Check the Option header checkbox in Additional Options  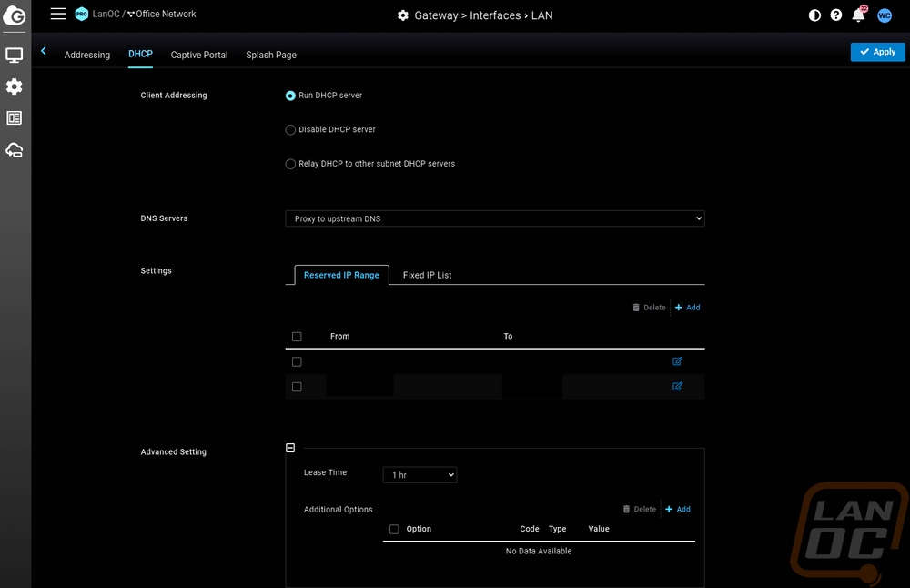click(394, 530)
